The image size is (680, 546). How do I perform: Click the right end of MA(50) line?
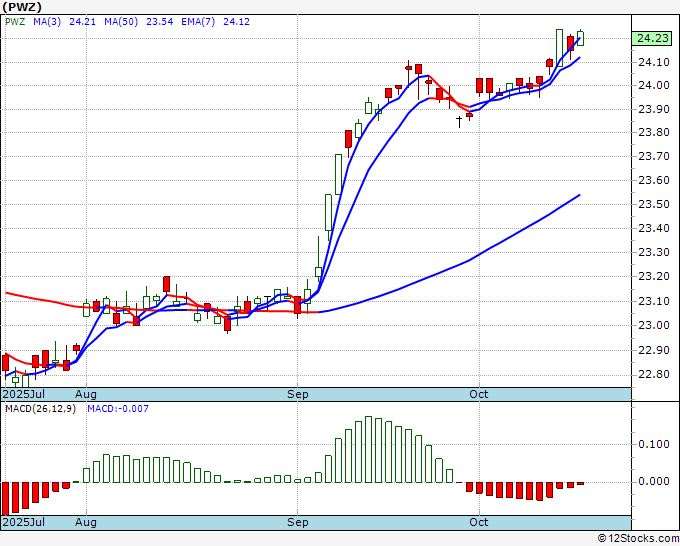pos(580,196)
